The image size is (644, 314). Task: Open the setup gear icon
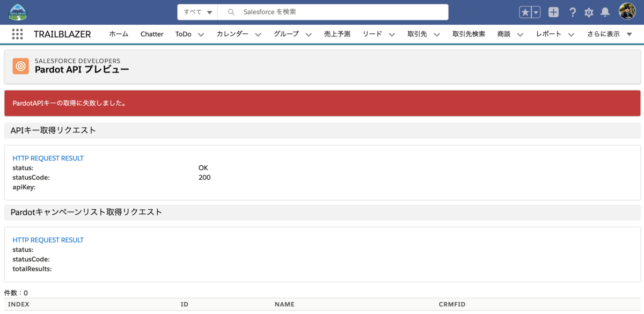click(x=589, y=12)
